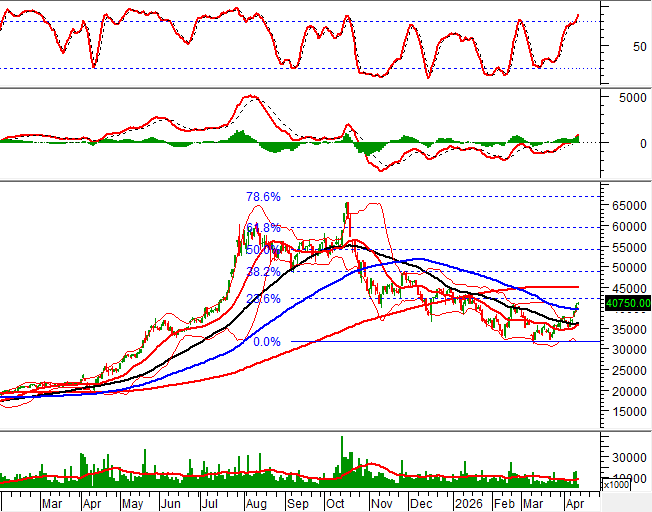The height and width of the screenshot is (512, 652).
Task: Click the MACD histogram peak in August
Action: pyautogui.click(x=238, y=135)
